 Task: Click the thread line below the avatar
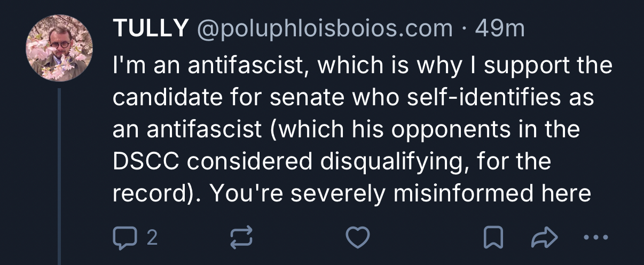click(60, 176)
